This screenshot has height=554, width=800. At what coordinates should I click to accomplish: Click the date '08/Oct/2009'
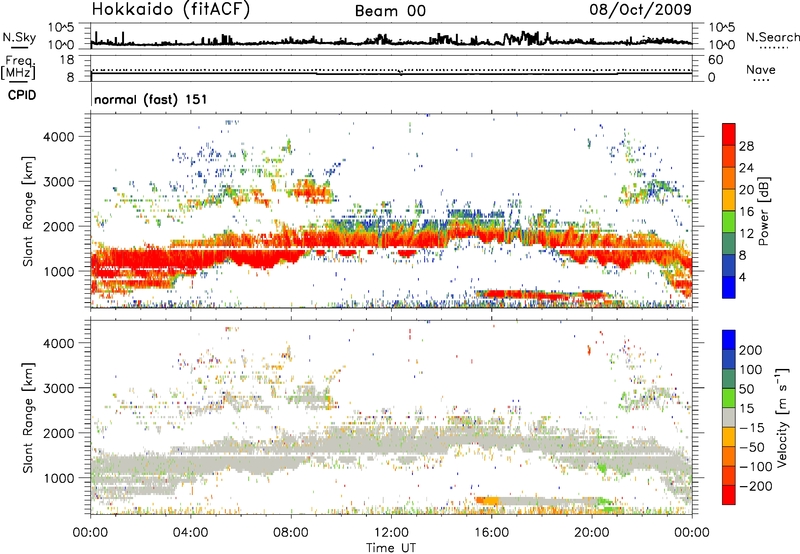(x=640, y=10)
